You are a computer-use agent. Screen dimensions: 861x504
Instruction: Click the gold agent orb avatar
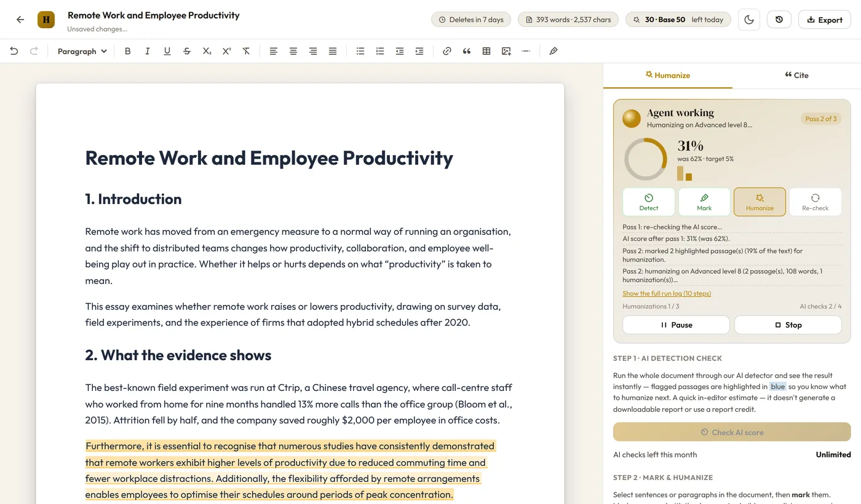tap(632, 119)
